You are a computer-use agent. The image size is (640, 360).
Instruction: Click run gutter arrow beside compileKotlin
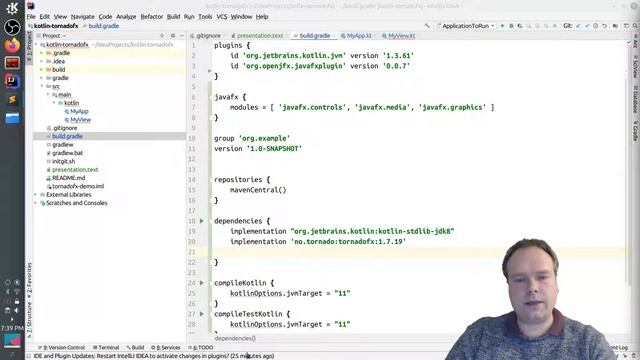point(202,282)
